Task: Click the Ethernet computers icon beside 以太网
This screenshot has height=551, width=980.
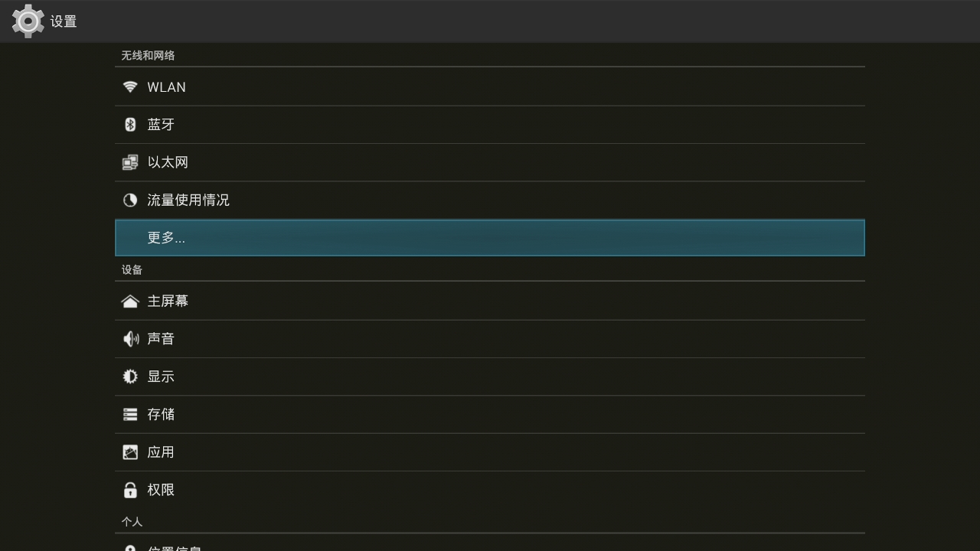Action: 130,162
